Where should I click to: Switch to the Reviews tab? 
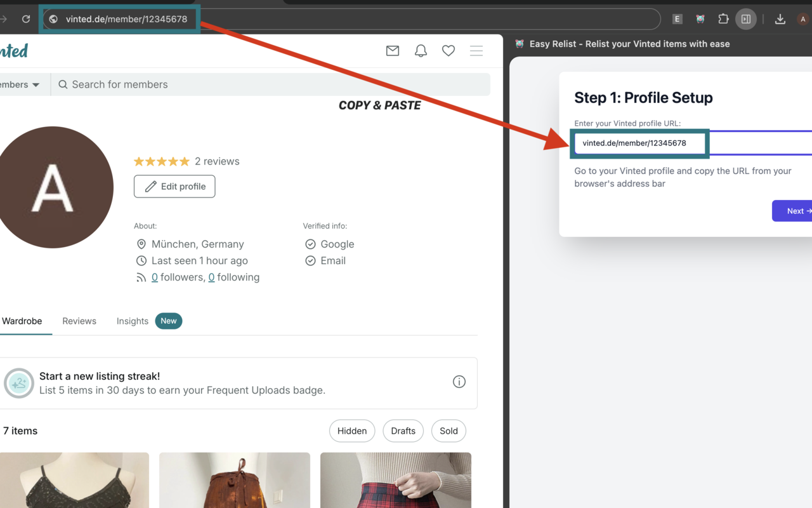pos(79,321)
